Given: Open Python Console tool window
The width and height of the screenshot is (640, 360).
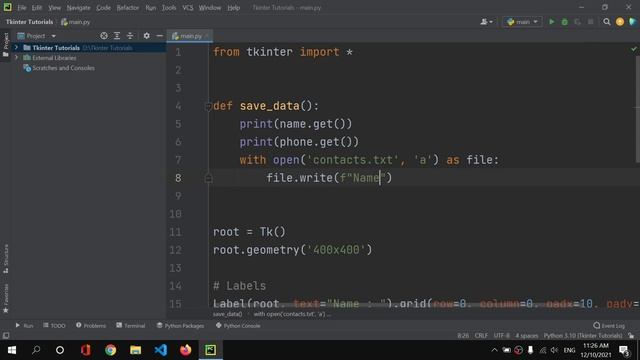Looking at the screenshot, I should 238,326.
